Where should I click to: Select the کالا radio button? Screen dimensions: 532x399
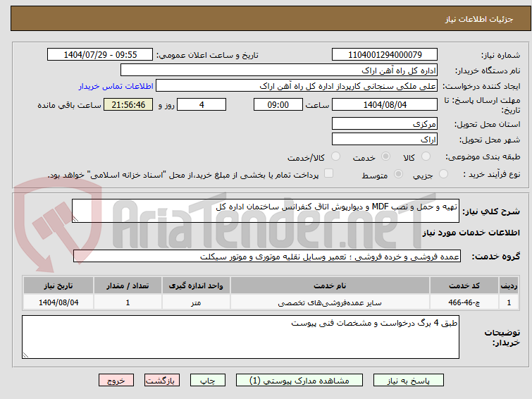click(x=426, y=156)
